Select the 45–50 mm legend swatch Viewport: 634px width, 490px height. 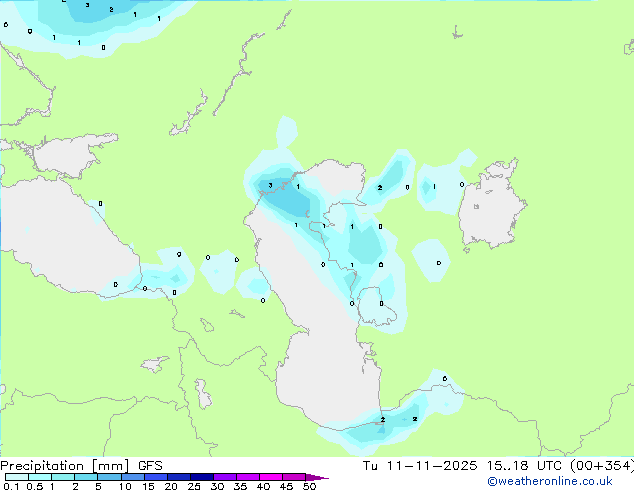[294, 477]
